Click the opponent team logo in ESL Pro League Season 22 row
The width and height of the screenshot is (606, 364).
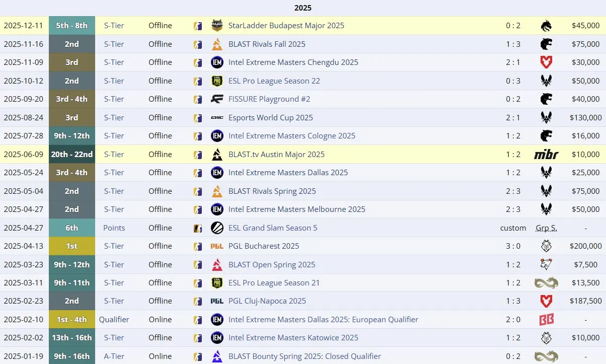click(x=546, y=81)
